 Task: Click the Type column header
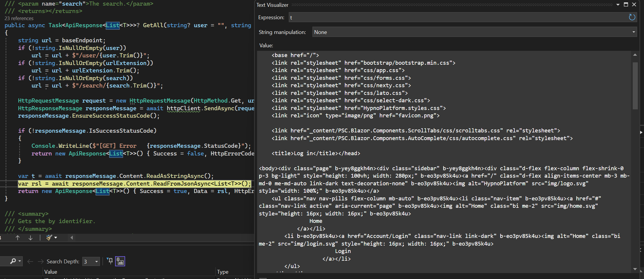222,272
